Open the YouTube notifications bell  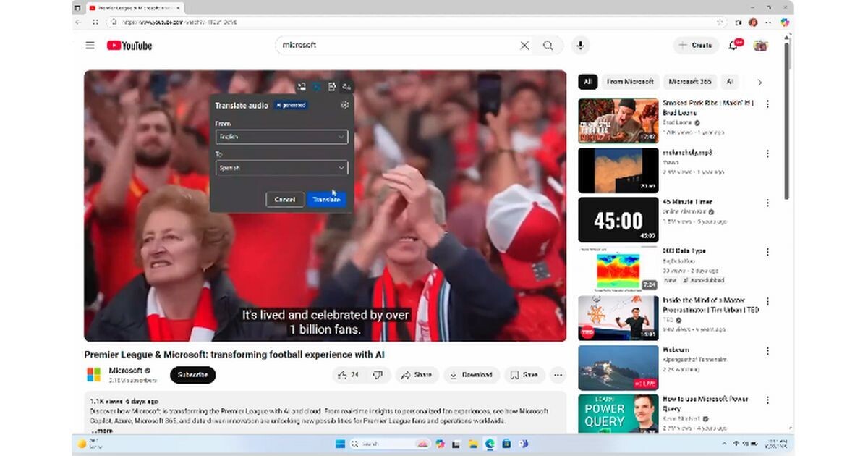(733, 46)
